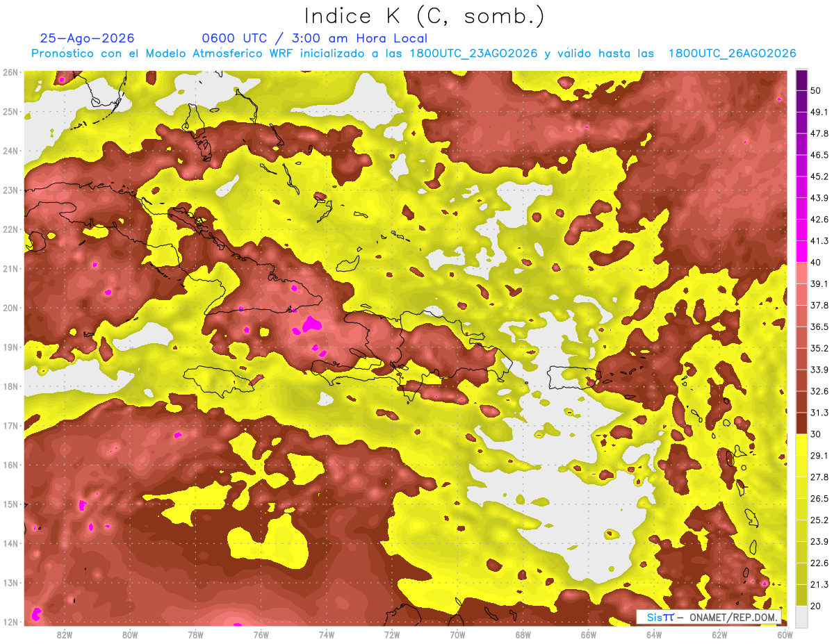Click the "72W" longitude axis label
The height and width of the screenshot is (644, 834).
392,634
